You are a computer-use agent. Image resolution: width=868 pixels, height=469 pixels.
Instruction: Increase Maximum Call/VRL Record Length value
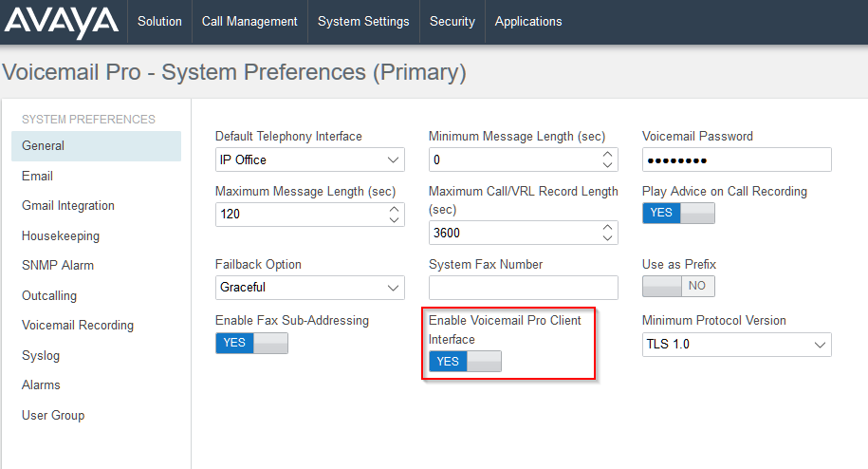coord(607,228)
